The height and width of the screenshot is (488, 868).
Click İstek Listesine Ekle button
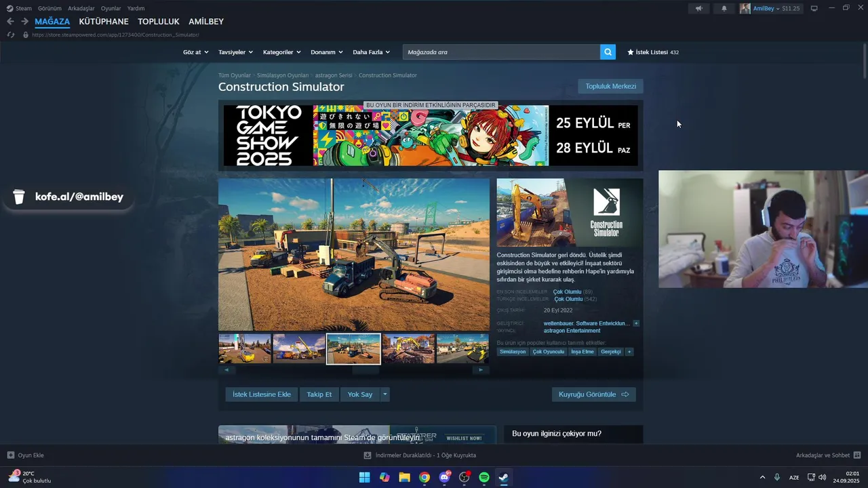(x=262, y=394)
